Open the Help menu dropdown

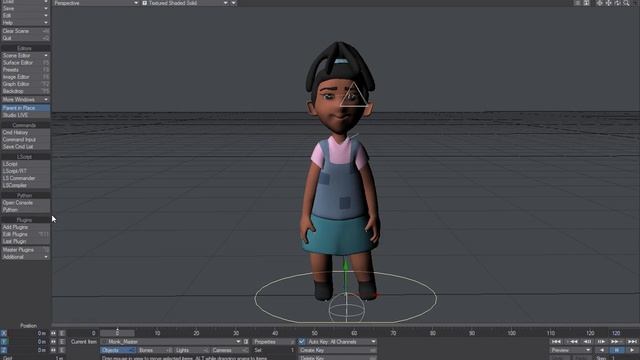[x=25, y=22]
